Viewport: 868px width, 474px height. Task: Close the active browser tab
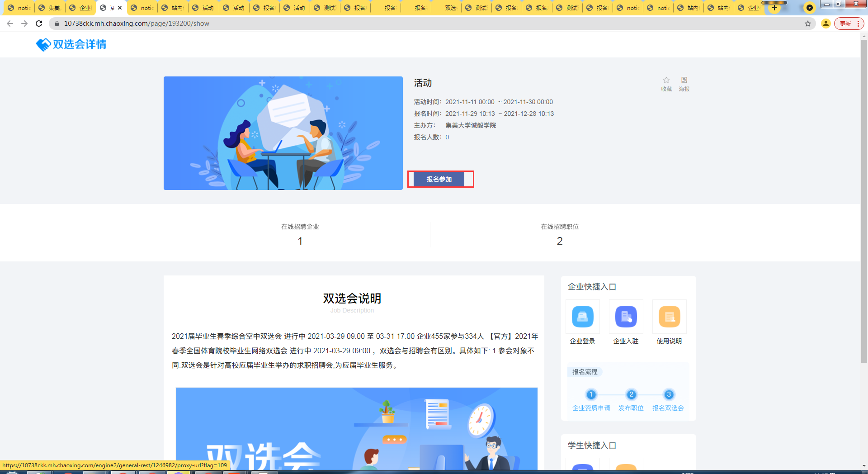pyautogui.click(x=120, y=8)
